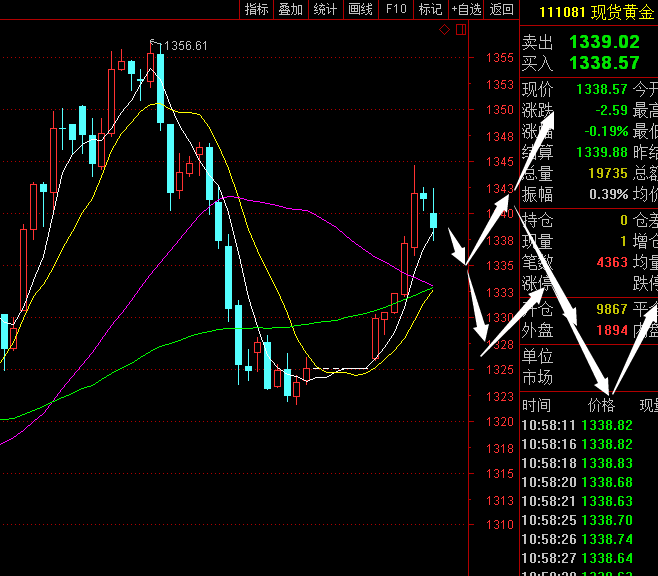Click the 1315 price axis label
Viewport: 658px width, 576px height.
coord(500,474)
